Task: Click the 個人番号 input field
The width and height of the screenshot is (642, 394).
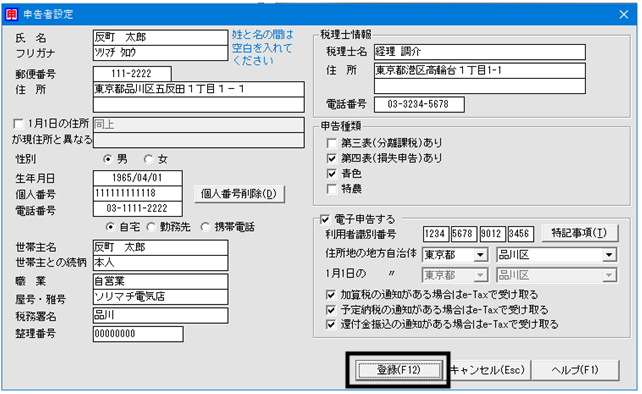Action: [x=138, y=193]
